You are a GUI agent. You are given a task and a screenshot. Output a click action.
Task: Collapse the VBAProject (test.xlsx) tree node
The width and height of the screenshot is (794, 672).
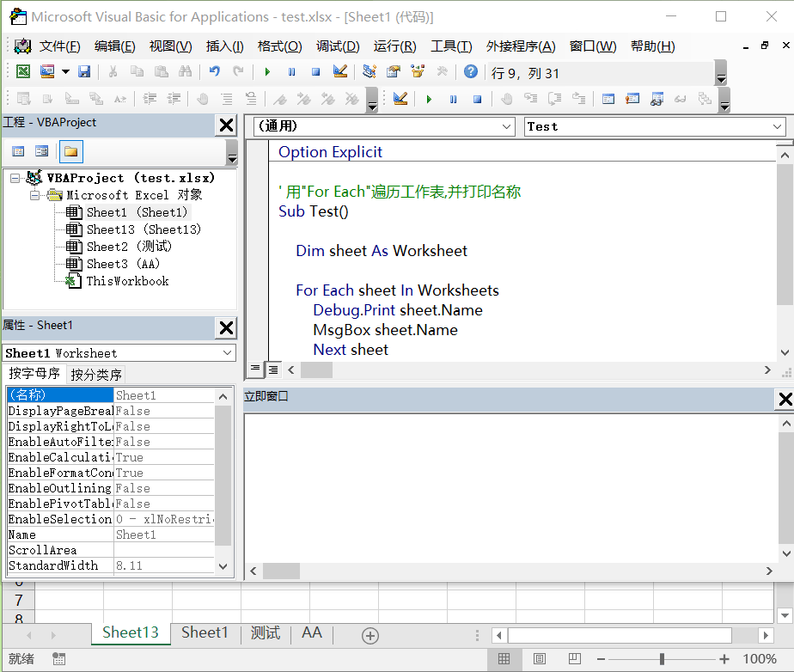pyautogui.click(x=15, y=178)
